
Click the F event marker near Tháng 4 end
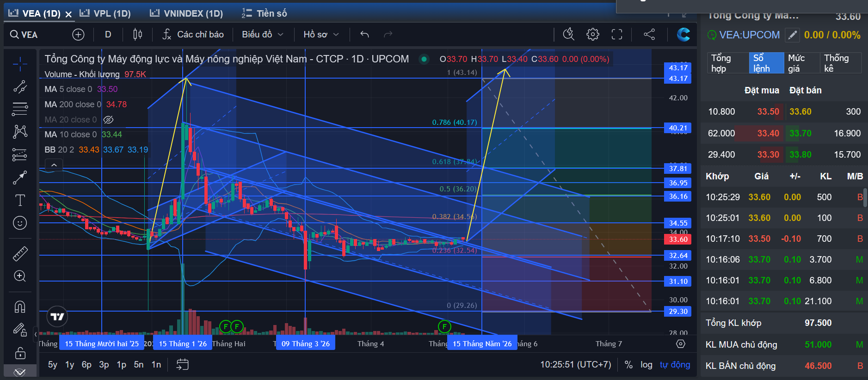pos(444,327)
